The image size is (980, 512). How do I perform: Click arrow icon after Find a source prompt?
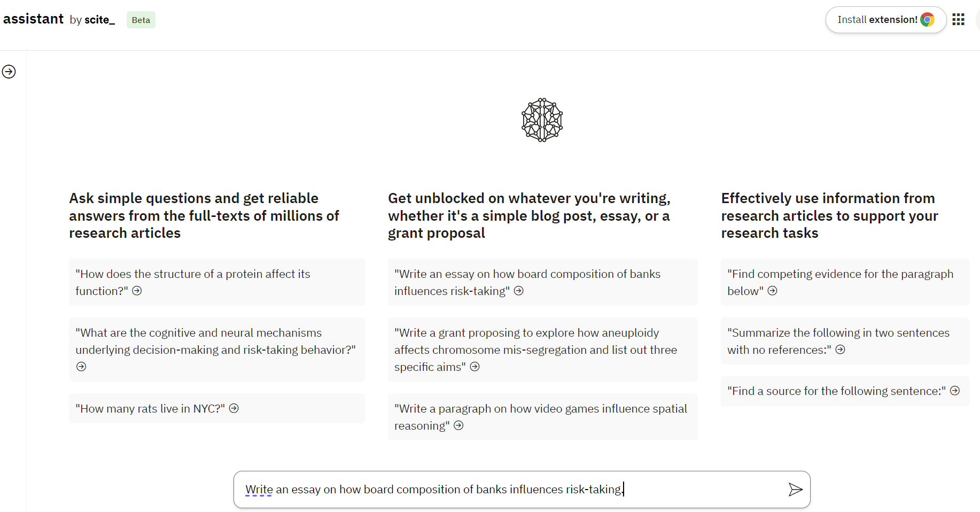[955, 391]
